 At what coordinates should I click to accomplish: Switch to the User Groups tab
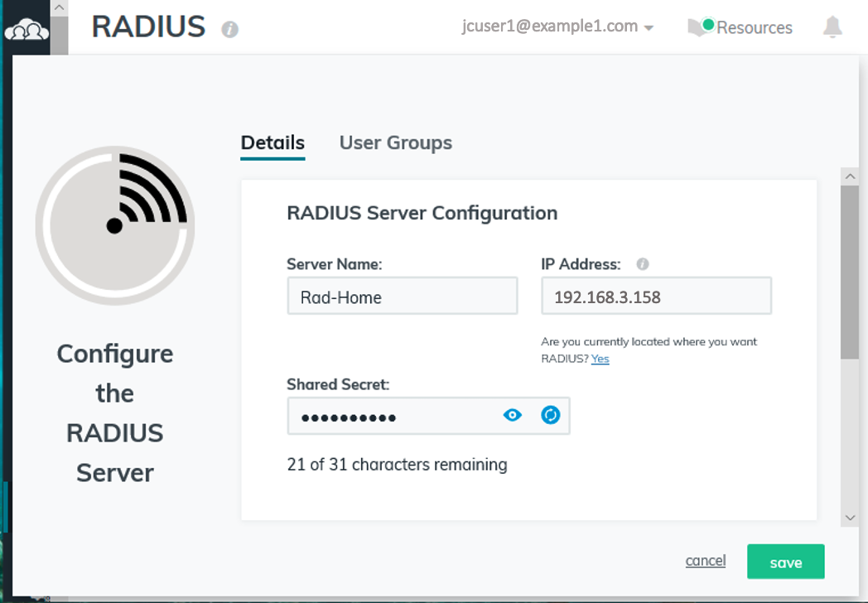(396, 142)
